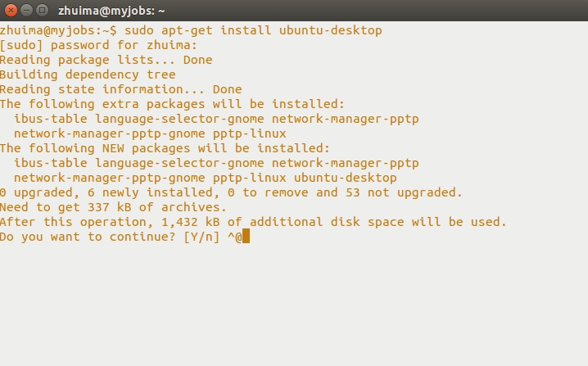Close the terminal window with red button
The image size is (588, 366).
tap(11, 10)
